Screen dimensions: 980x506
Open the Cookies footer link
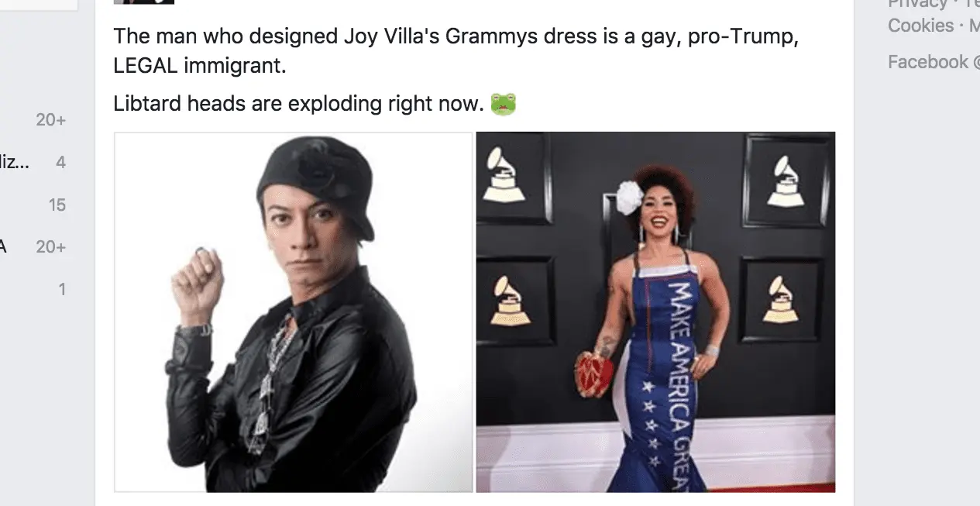tap(920, 26)
